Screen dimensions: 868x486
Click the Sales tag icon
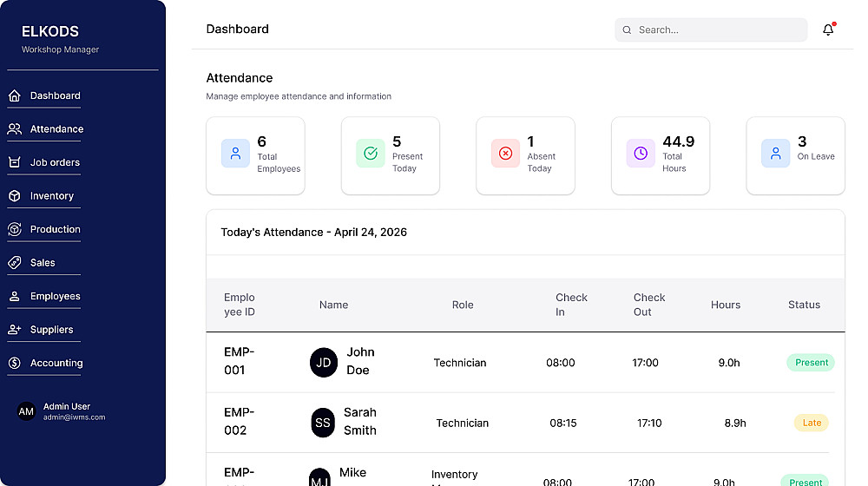15,263
